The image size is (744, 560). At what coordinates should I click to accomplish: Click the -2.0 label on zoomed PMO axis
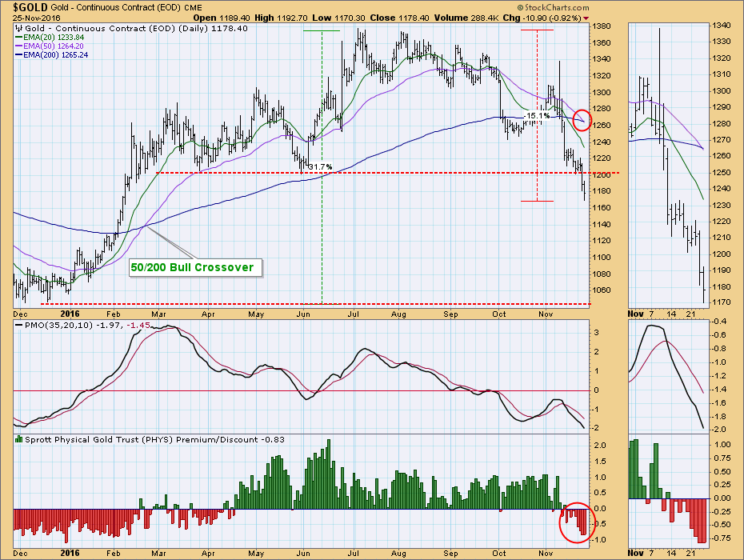point(719,430)
